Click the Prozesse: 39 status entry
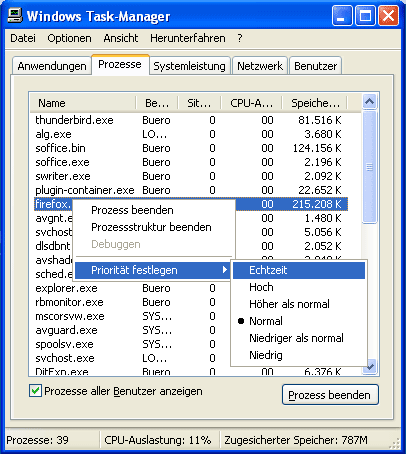This screenshot has width=406, height=454. point(37,440)
